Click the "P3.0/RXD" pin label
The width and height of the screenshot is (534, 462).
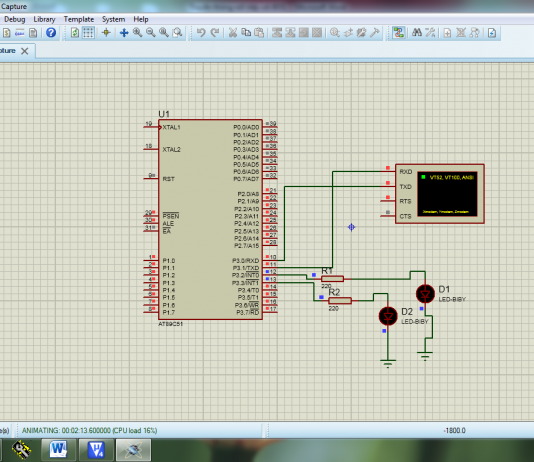pyautogui.click(x=246, y=261)
